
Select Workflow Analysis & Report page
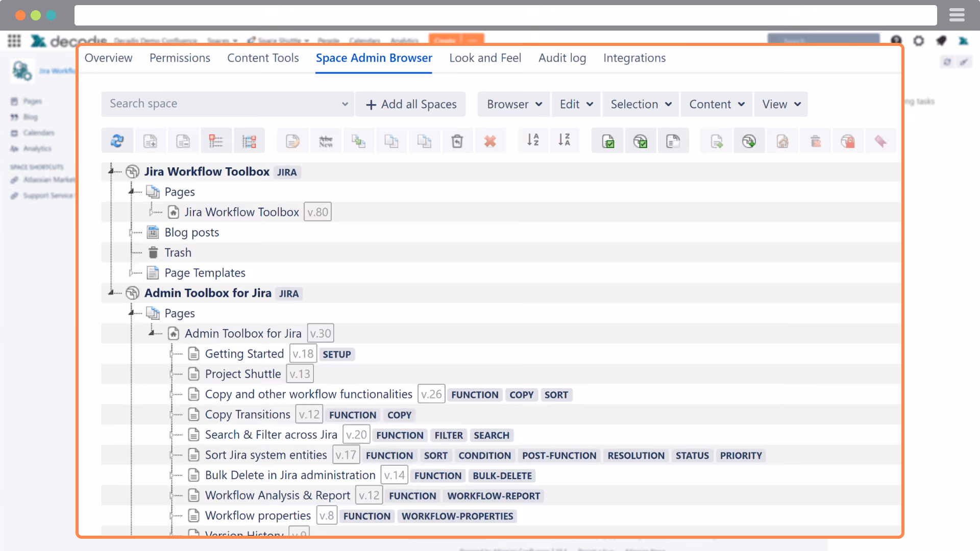[x=278, y=495]
